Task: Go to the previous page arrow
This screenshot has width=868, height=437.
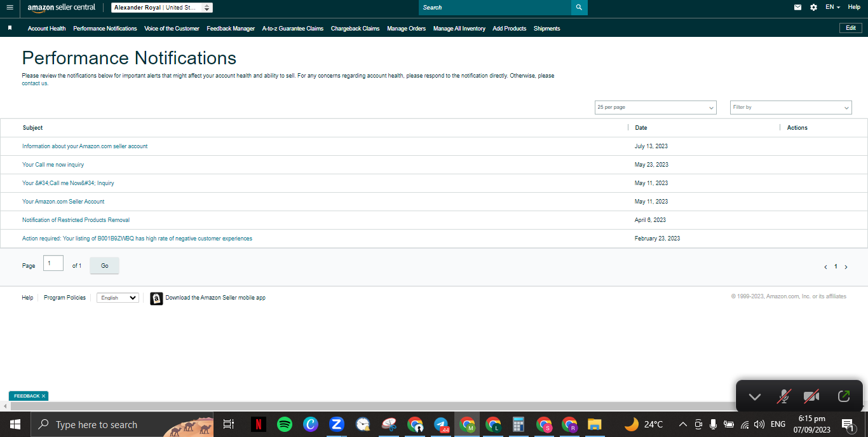Action: tap(825, 267)
